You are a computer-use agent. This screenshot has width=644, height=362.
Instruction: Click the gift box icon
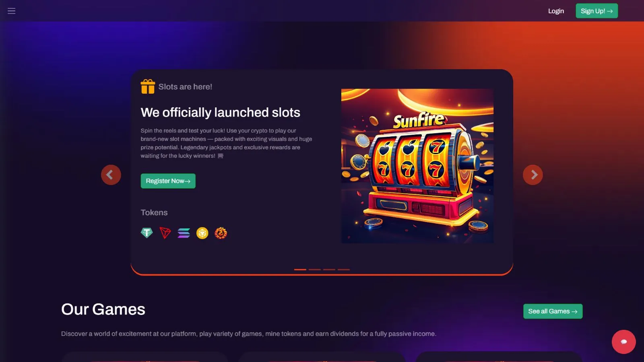coord(148,86)
